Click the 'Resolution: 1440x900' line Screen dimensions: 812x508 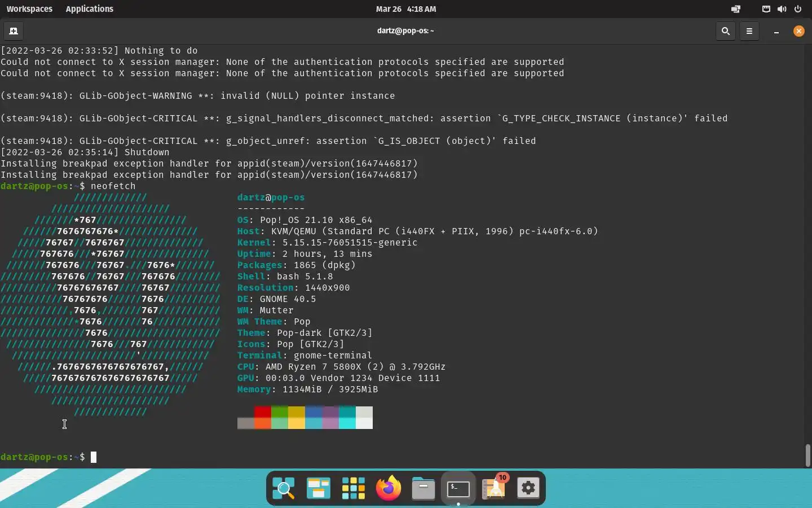[294, 288]
